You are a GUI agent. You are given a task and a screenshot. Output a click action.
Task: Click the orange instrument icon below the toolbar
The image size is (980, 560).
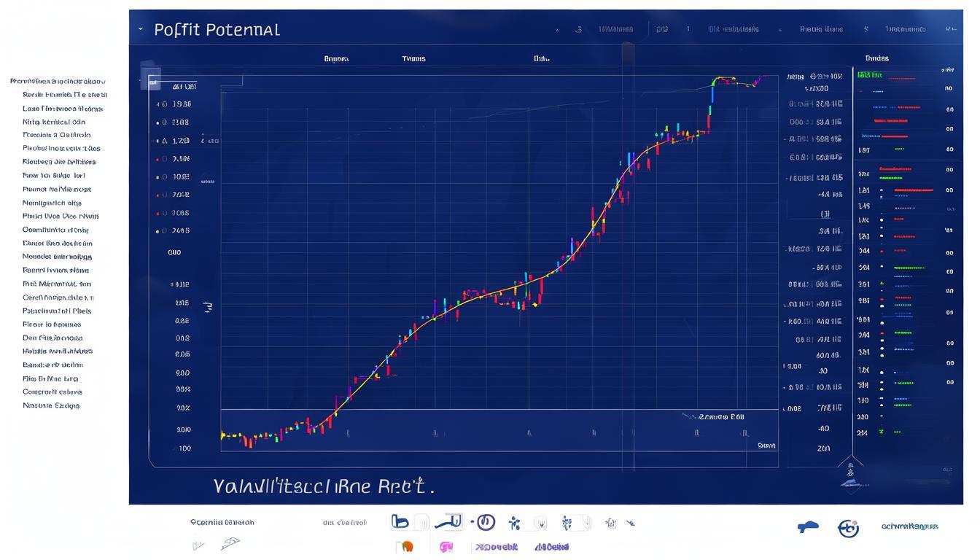tap(408, 545)
